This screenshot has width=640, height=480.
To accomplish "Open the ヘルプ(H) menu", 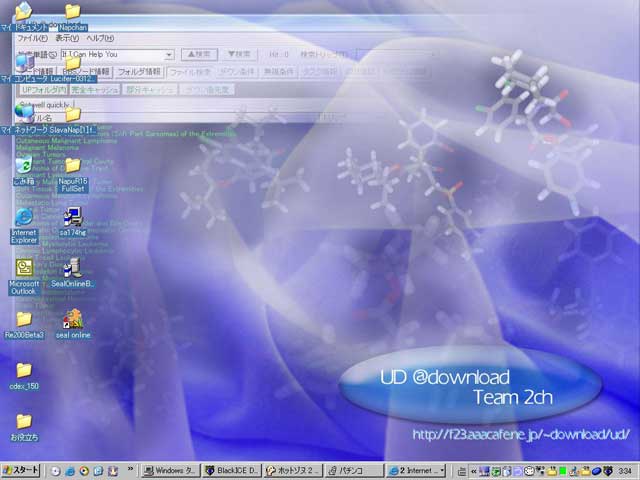I will click(x=100, y=38).
